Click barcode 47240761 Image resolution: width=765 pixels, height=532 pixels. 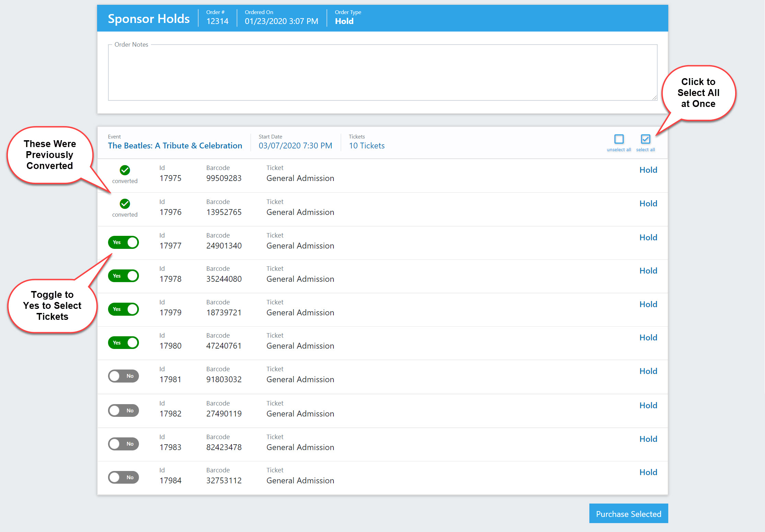(224, 346)
